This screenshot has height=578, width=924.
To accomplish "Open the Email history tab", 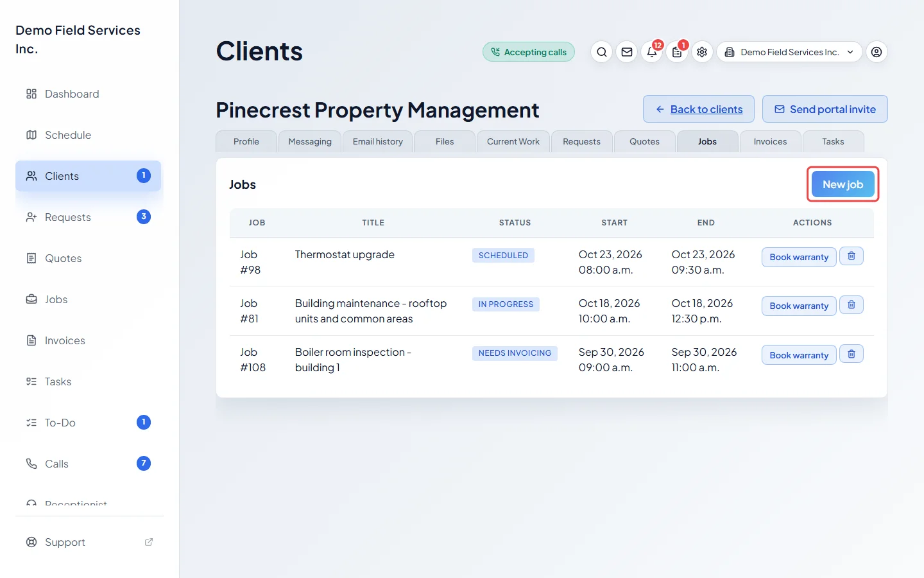I will click(x=378, y=141).
